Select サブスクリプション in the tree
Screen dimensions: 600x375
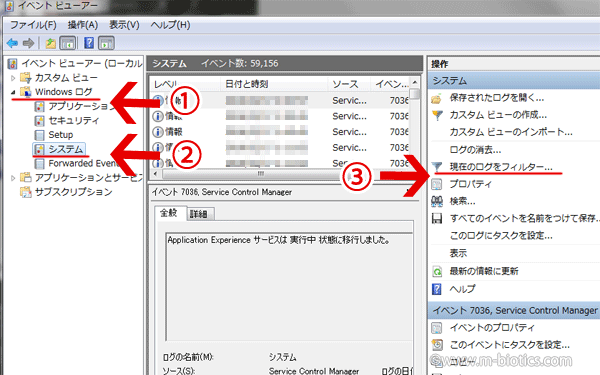click(73, 192)
